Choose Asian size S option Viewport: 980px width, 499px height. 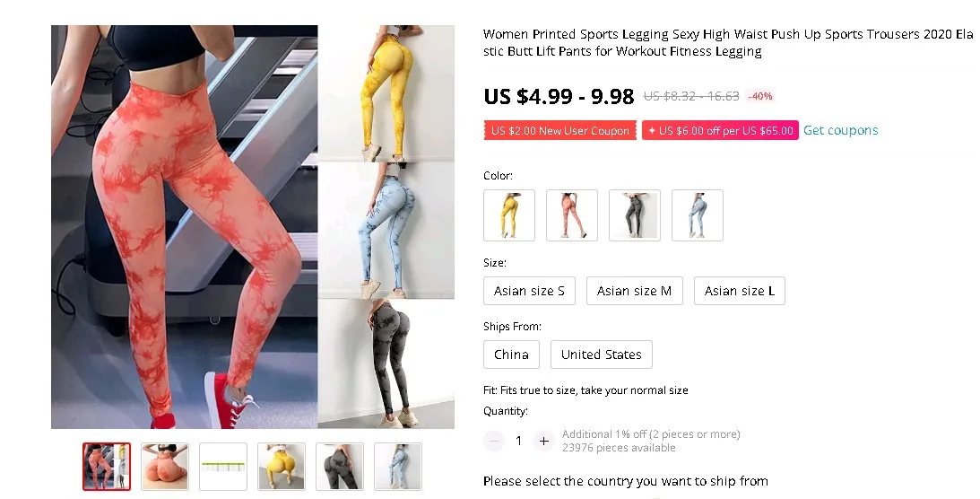[x=529, y=291]
